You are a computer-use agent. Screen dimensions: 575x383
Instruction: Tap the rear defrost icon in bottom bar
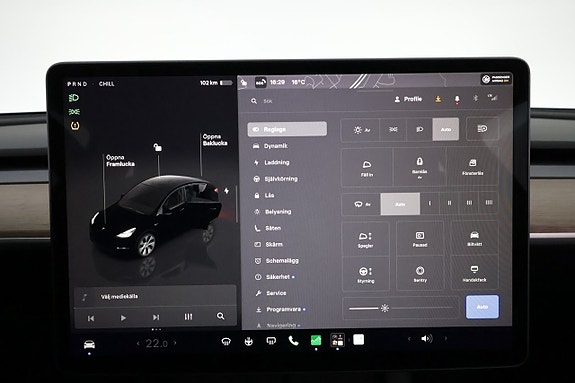(271, 341)
